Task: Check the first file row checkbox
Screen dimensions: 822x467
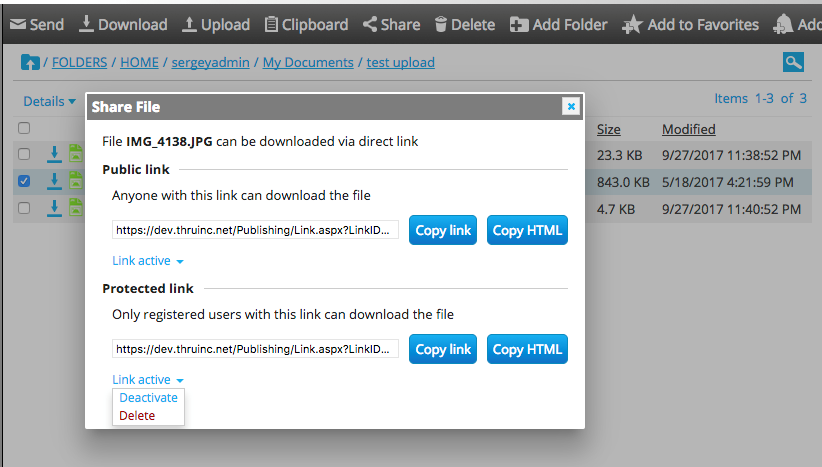Action: pyautogui.click(x=24, y=154)
